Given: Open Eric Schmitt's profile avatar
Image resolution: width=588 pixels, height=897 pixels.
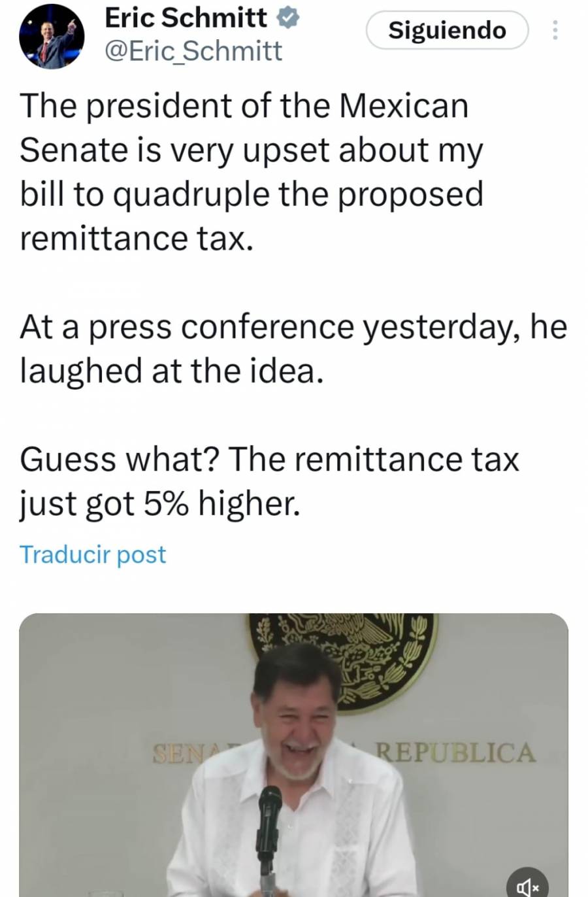Looking at the screenshot, I should point(52,37).
